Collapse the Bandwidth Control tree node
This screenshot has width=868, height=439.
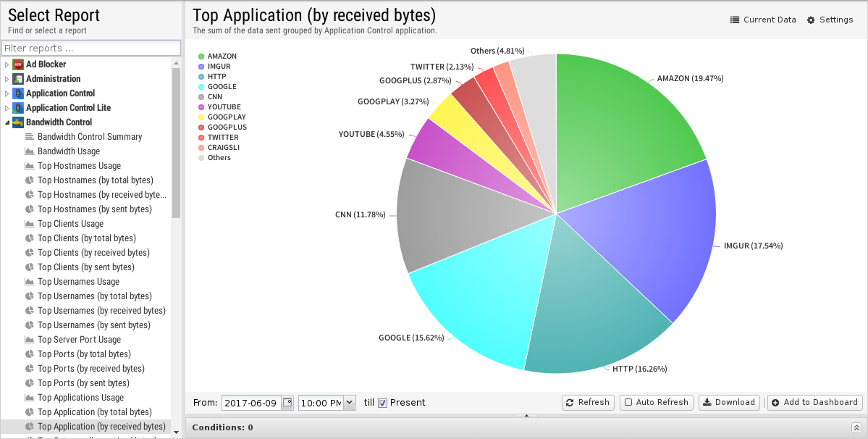[7, 122]
